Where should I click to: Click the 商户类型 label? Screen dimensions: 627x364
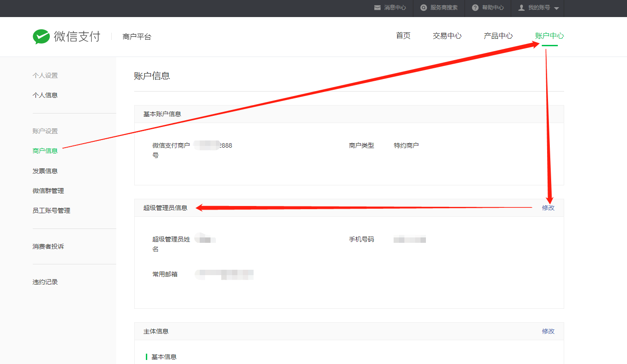[x=361, y=145]
